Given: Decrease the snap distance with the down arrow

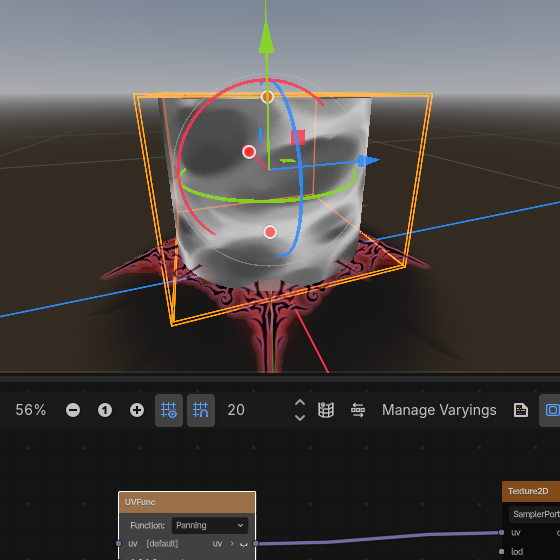Looking at the screenshot, I should 300,418.
